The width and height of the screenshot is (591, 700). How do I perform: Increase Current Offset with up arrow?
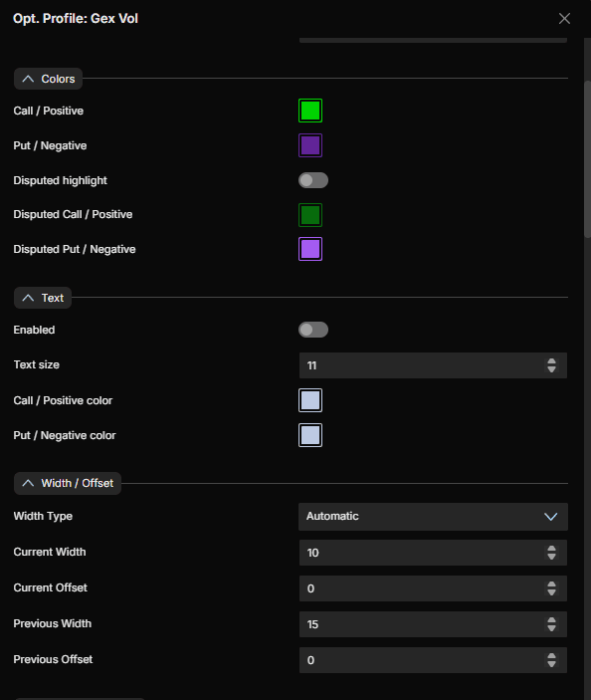pos(551,584)
